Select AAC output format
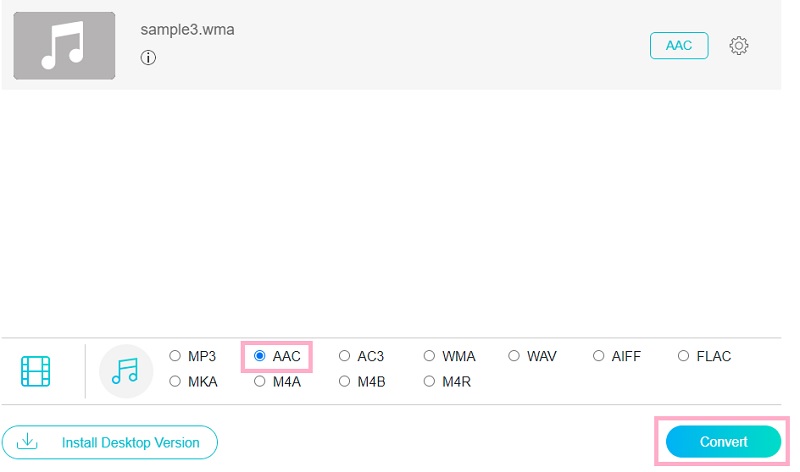This screenshot has height=472, width=800. point(260,356)
